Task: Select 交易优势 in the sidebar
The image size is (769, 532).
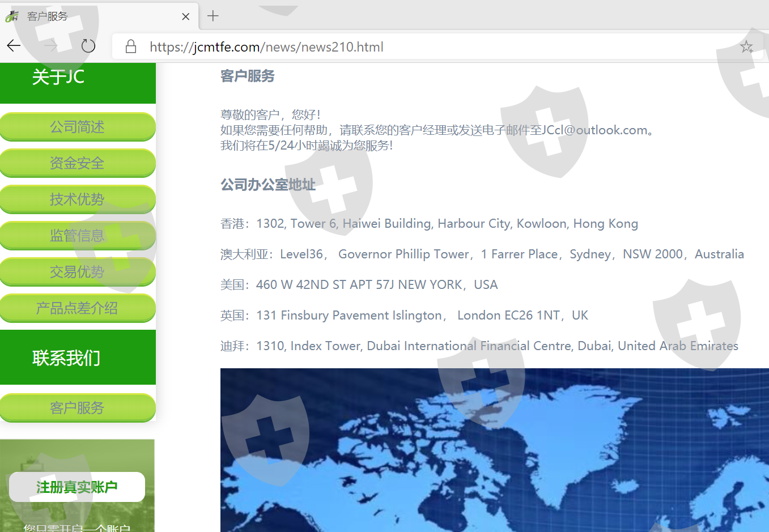Action: [77, 272]
